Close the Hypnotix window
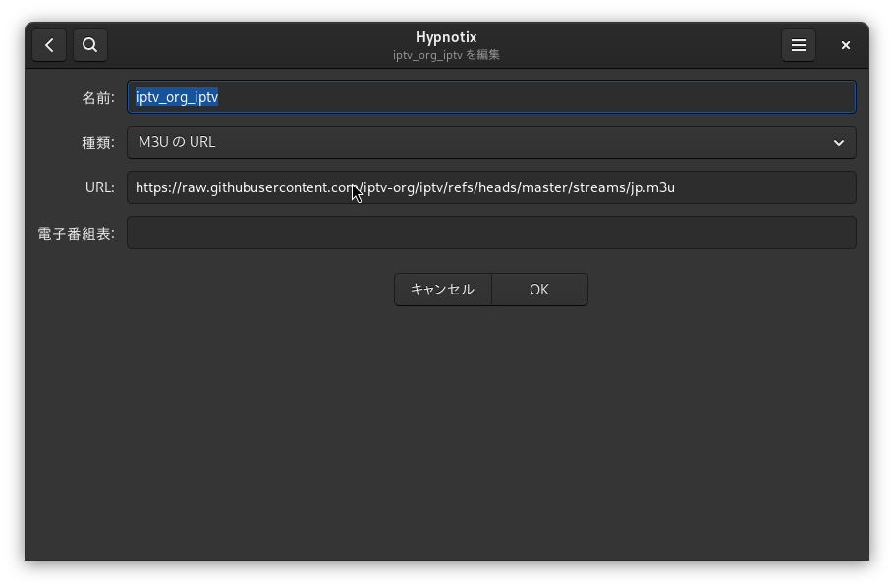 coord(846,45)
